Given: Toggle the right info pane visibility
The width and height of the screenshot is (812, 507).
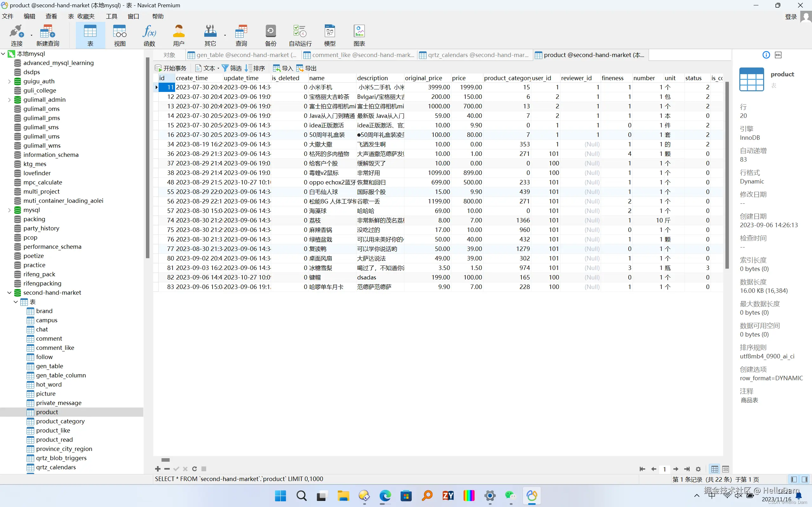Looking at the screenshot, I should coord(805,479).
